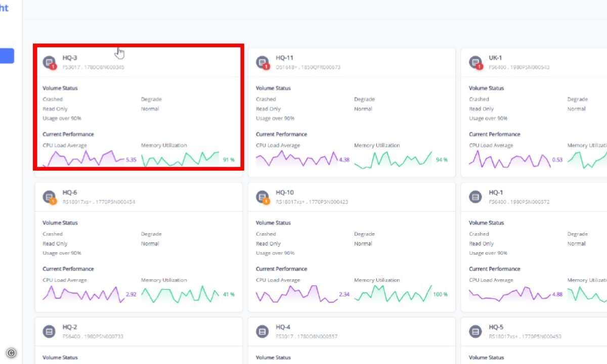Click the model and serial line under HQ-2
The height and width of the screenshot is (364, 607).
[93, 336]
